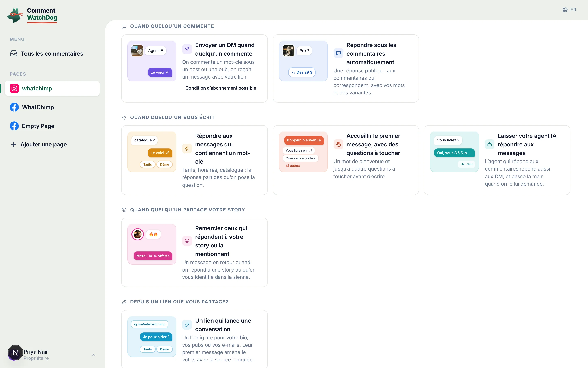Open Un lien qui lance une conversation card

(x=194, y=339)
